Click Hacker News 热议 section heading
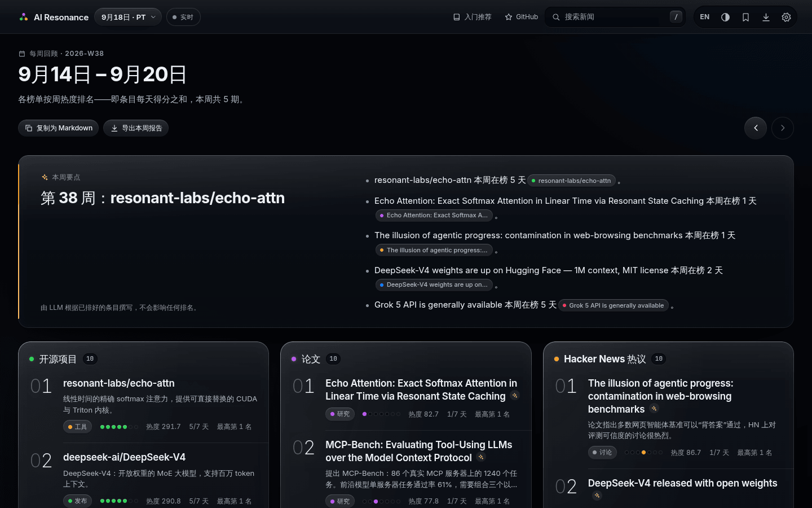The image size is (812, 508). click(x=604, y=359)
